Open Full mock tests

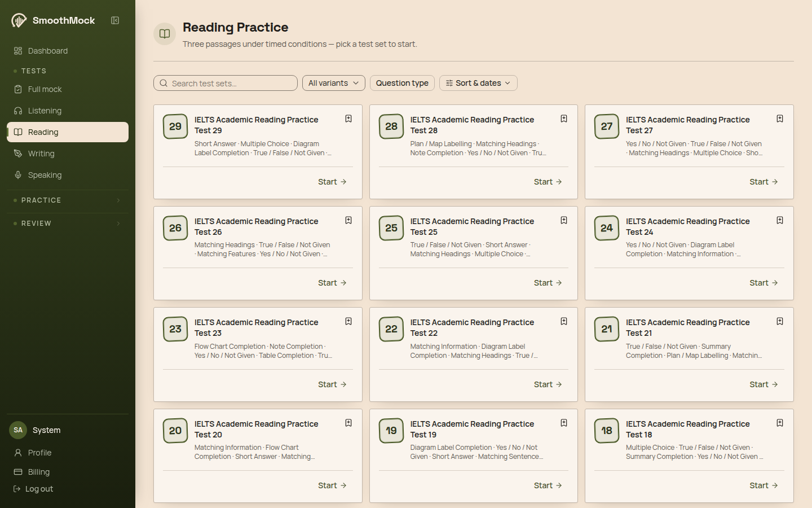tap(68, 89)
